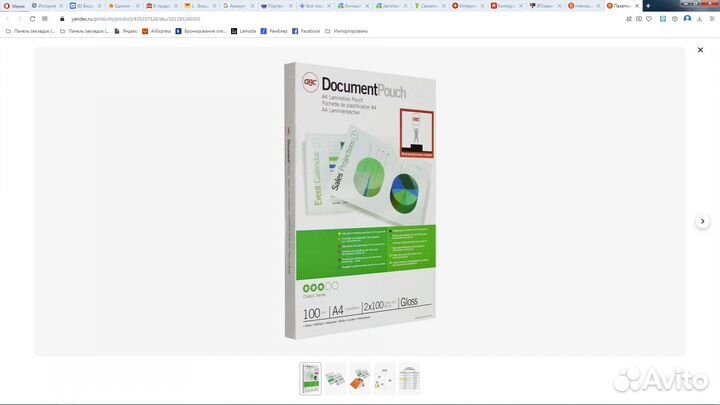Go back with browser back arrow
The width and height of the screenshot is (720, 405).
point(7,18)
